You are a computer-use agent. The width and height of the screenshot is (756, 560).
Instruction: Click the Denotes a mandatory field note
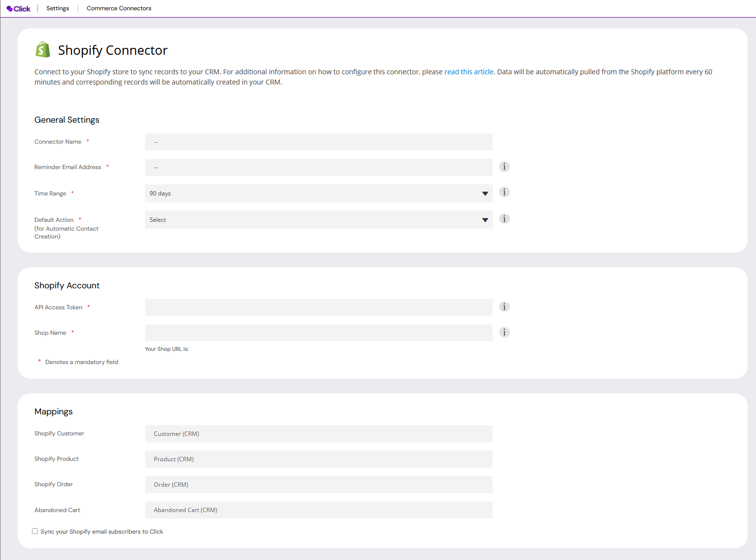click(x=82, y=362)
